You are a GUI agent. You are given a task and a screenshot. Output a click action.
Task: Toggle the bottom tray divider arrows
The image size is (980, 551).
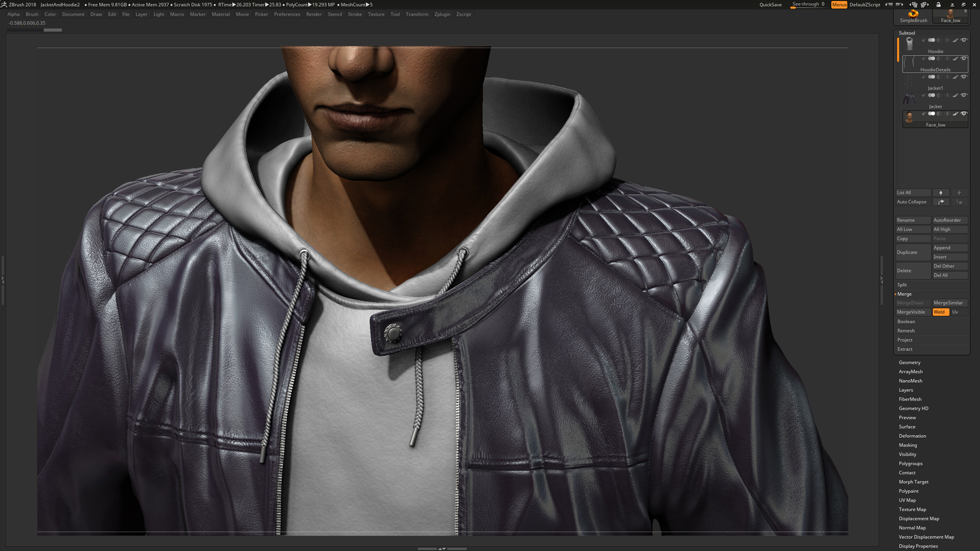[x=442, y=548]
